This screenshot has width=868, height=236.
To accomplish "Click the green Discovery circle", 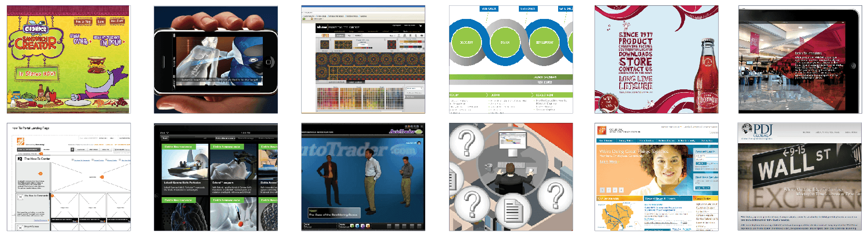I will click(466, 43).
